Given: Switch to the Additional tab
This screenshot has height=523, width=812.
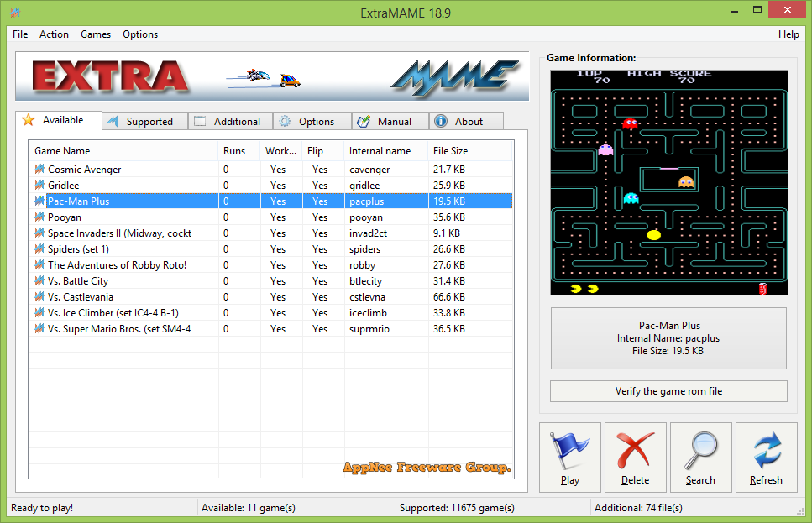Looking at the screenshot, I should (x=230, y=121).
